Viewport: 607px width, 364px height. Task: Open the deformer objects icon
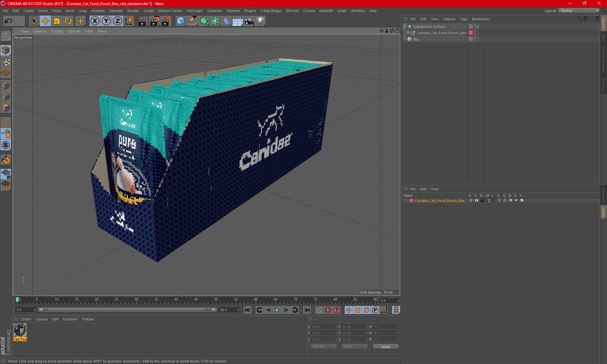coord(226,21)
